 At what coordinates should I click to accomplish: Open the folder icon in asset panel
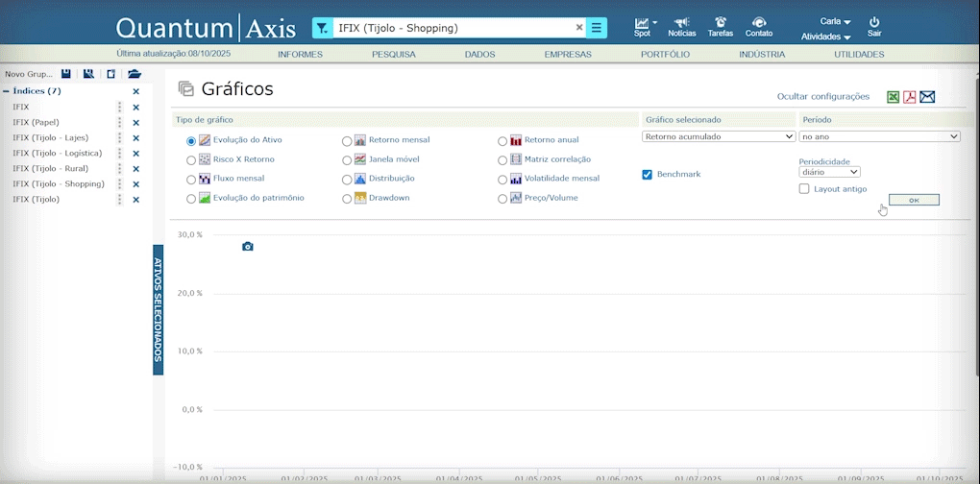(x=135, y=74)
